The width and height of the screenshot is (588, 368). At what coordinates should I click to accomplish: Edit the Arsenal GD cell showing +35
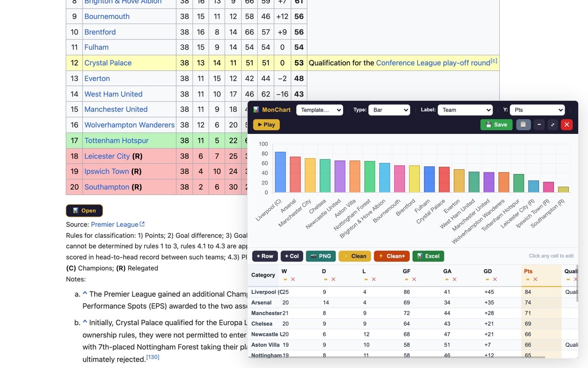click(x=501, y=303)
